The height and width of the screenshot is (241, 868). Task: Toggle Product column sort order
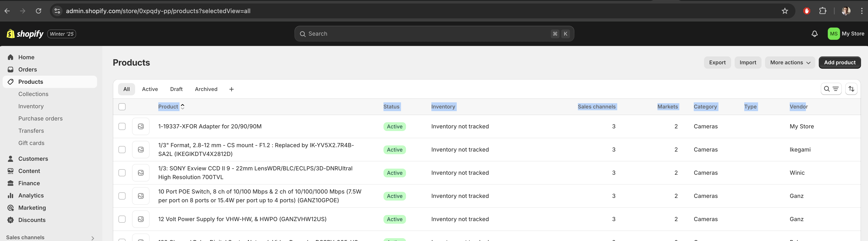182,107
